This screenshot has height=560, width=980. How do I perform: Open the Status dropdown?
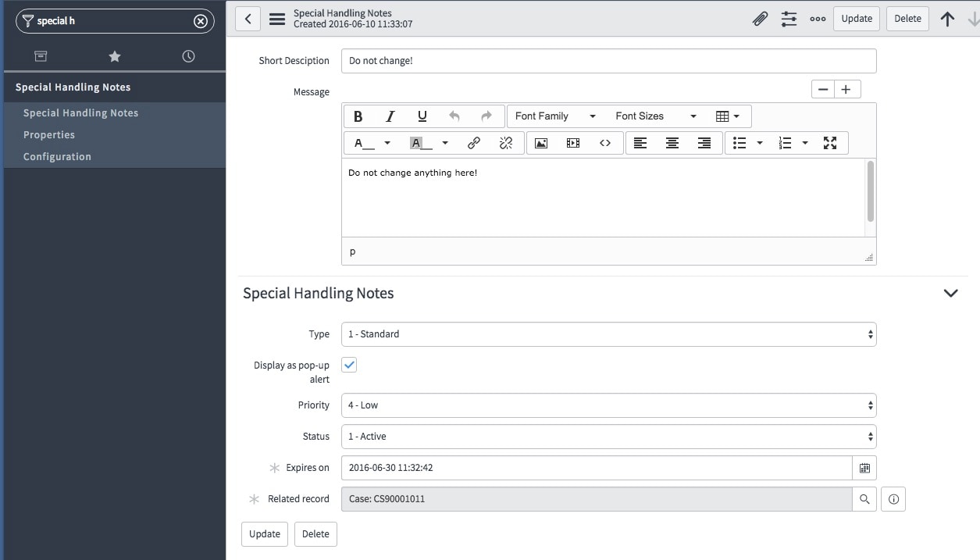[x=608, y=437]
